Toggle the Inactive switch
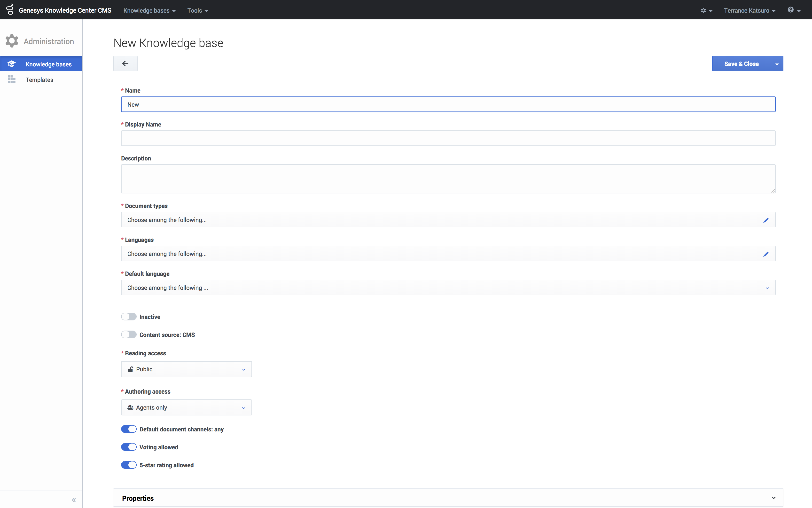The image size is (812, 508). 129,317
